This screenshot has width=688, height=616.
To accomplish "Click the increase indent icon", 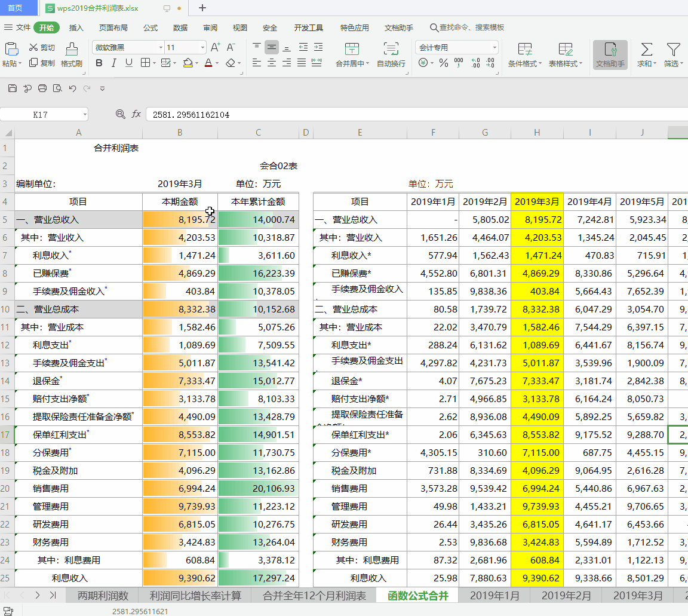I will tap(318, 47).
